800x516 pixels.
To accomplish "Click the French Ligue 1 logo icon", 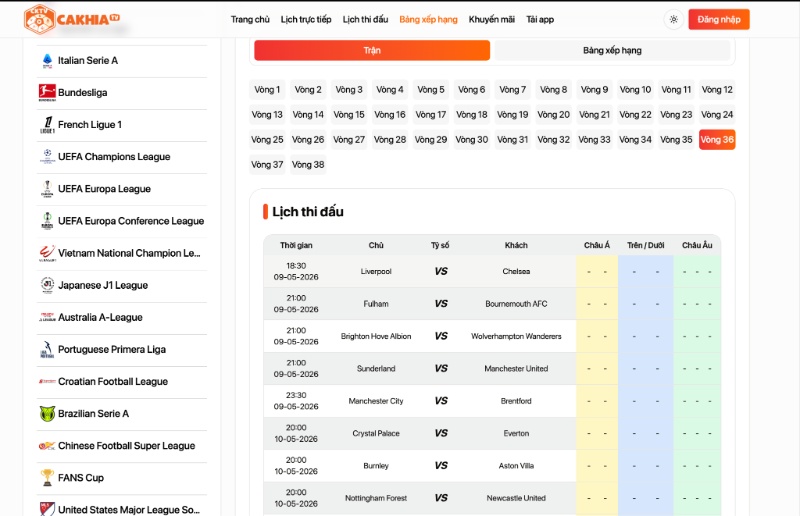I will pyautogui.click(x=47, y=125).
